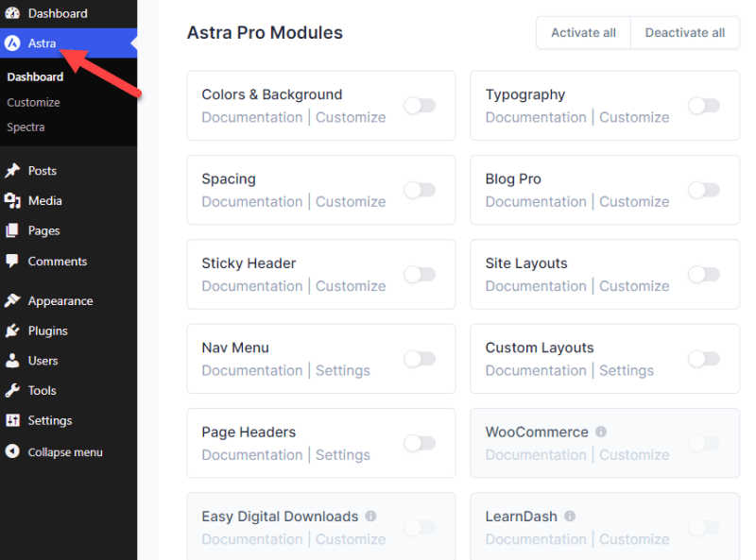Open Spacing Customize link

click(351, 201)
